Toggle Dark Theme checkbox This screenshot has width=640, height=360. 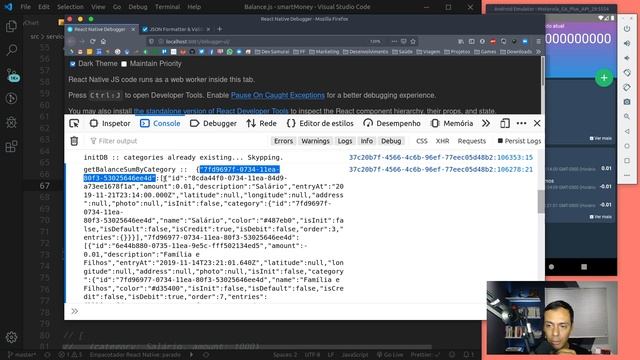(73, 64)
